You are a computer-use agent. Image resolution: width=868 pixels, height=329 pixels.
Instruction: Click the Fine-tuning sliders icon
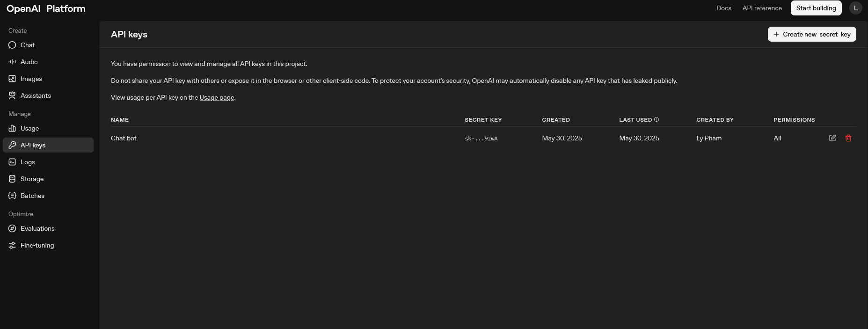12,245
